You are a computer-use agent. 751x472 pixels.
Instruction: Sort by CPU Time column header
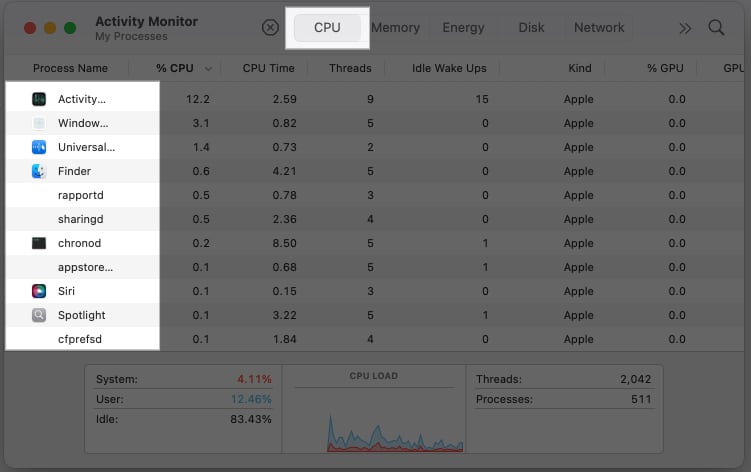[268, 68]
